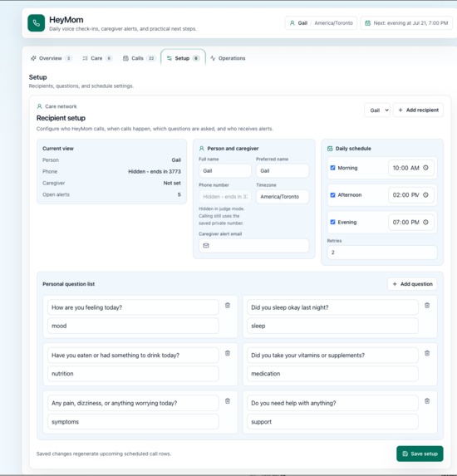Delete the vitamins or supplements question

pos(427,353)
